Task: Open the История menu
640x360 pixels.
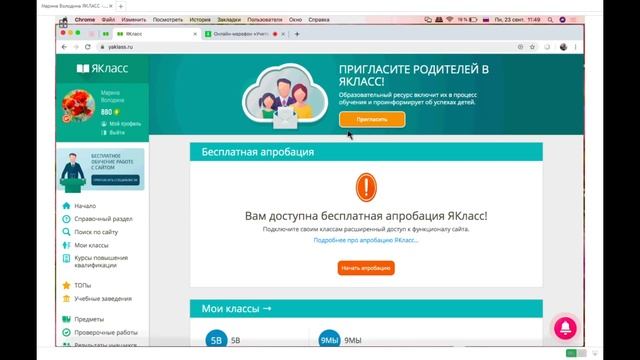Action: [200, 20]
